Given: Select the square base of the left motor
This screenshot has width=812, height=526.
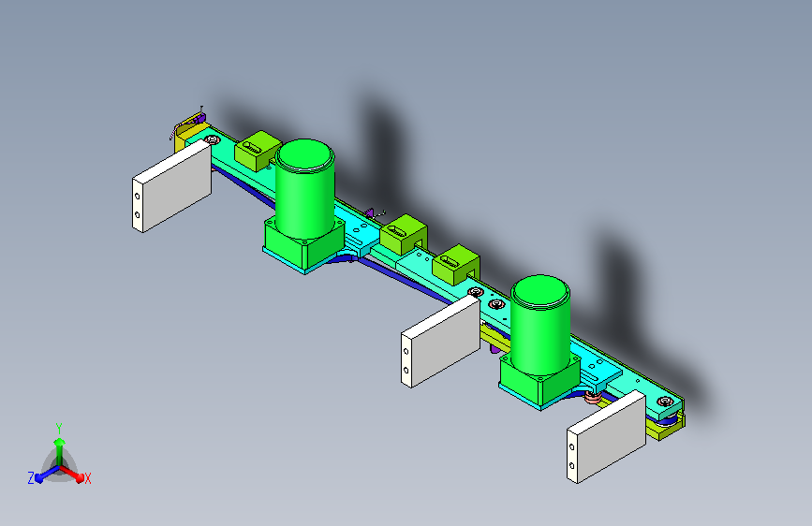Looking at the screenshot, I should click(x=305, y=246).
